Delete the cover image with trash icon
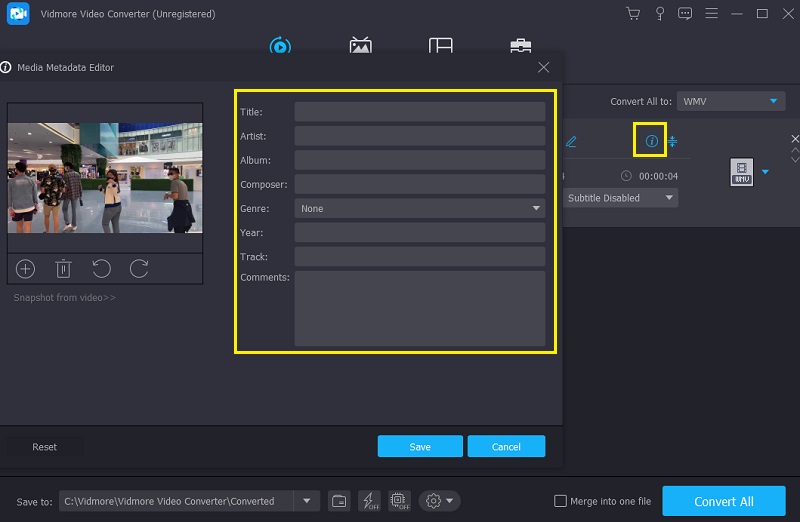This screenshot has width=800, height=522. [63, 268]
